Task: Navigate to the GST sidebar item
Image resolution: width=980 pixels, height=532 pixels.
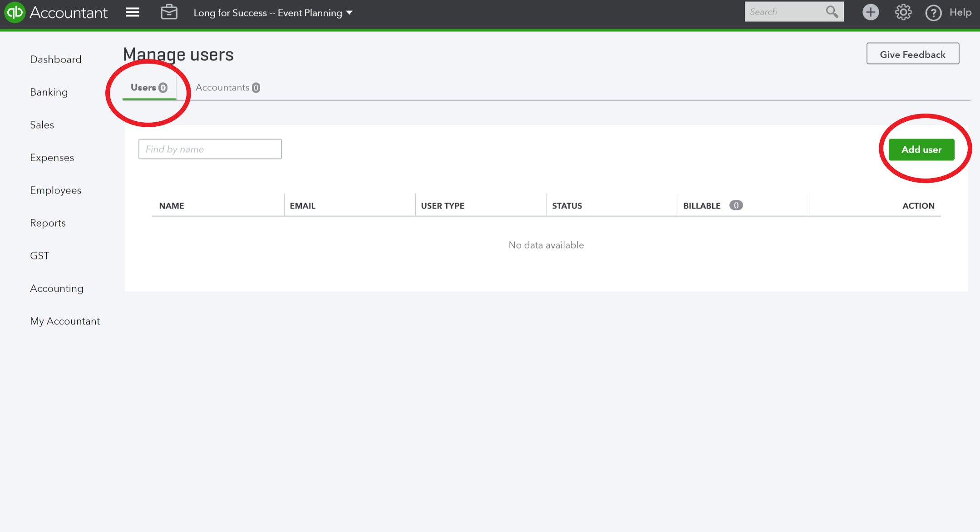Action: (39, 256)
